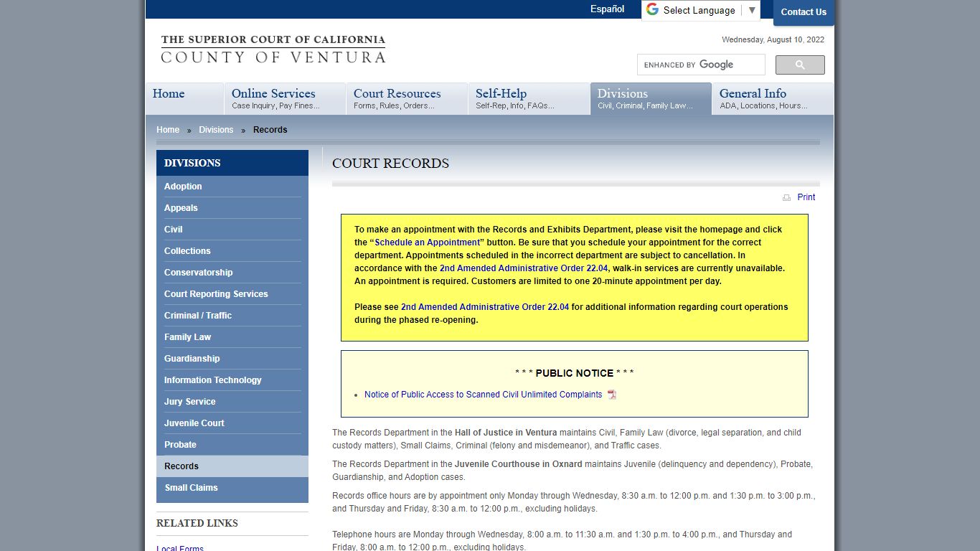
Task: Open Information Technology in sidebar
Action: click(x=232, y=380)
